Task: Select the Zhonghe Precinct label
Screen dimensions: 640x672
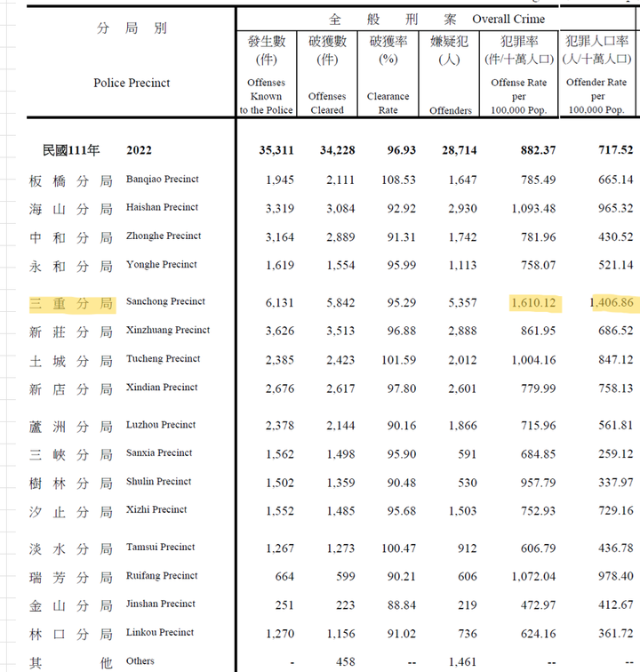Action: pyautogui.click(x=164, y=236)
